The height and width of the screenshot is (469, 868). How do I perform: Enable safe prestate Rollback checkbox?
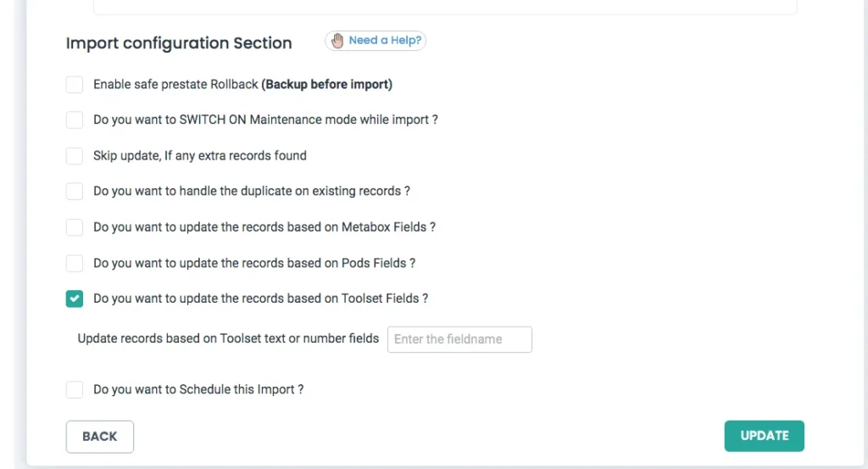pos(75,85)
